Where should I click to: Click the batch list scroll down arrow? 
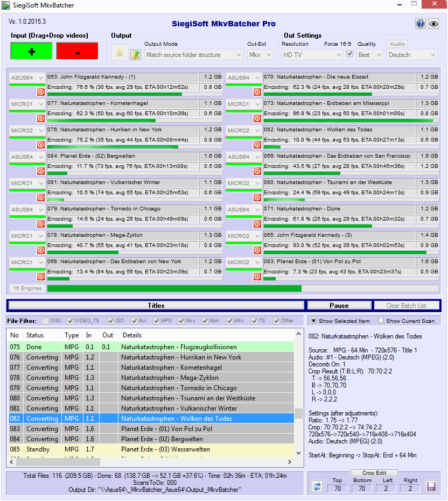[x=298, y=453]
